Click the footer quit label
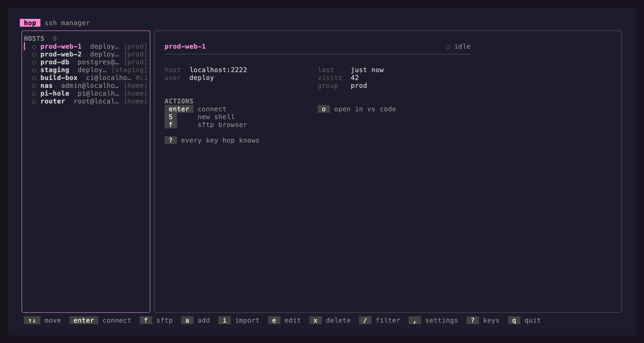 click(x=532, y=320)
